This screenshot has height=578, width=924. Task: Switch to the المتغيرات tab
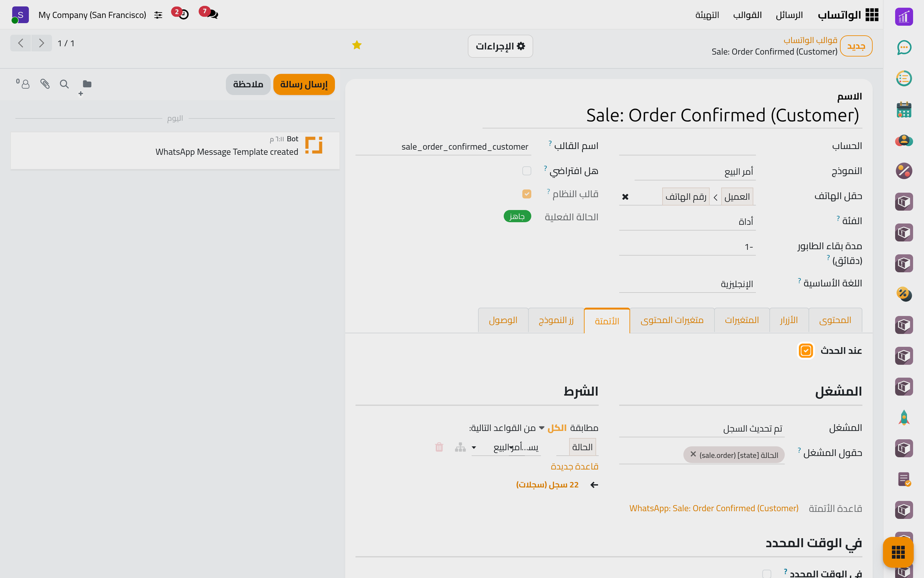(x=742, y=320)
